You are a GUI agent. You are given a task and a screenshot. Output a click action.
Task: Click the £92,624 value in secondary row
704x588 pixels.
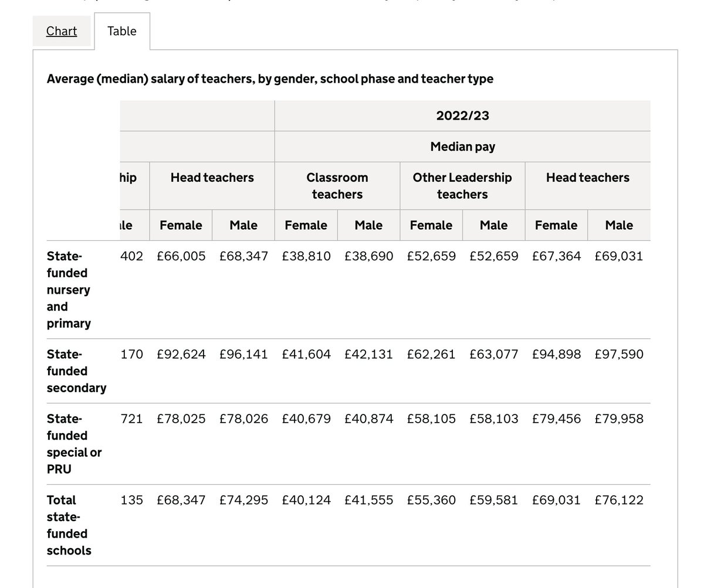[x=180, y=354]
